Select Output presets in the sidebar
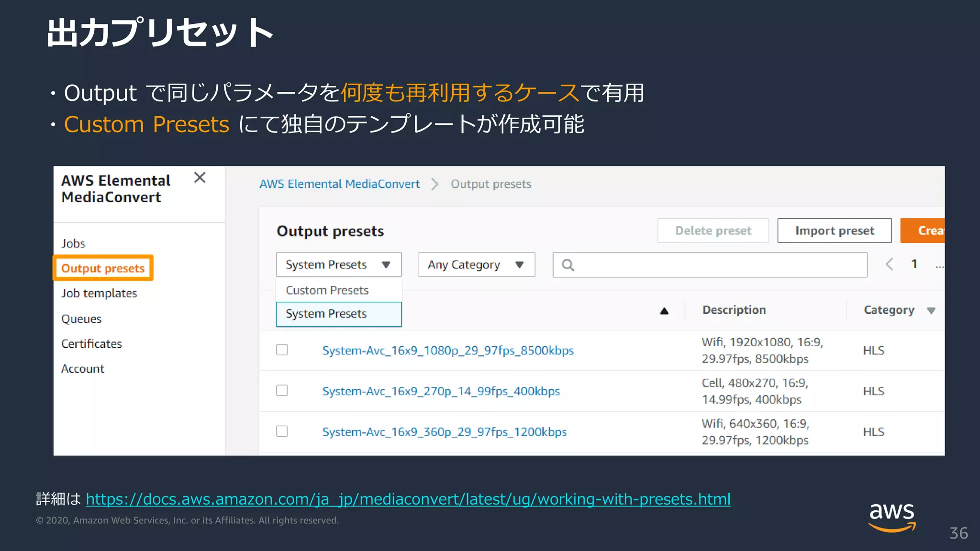 103,268
